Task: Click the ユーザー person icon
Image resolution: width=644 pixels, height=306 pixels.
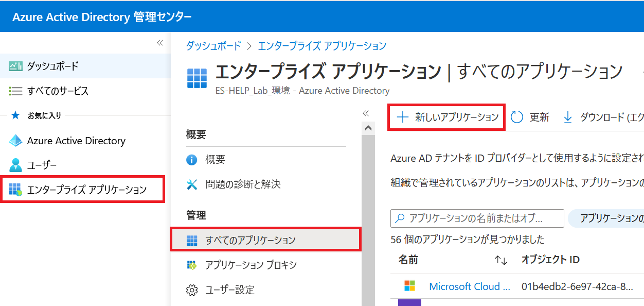Action: coord(15,165)
